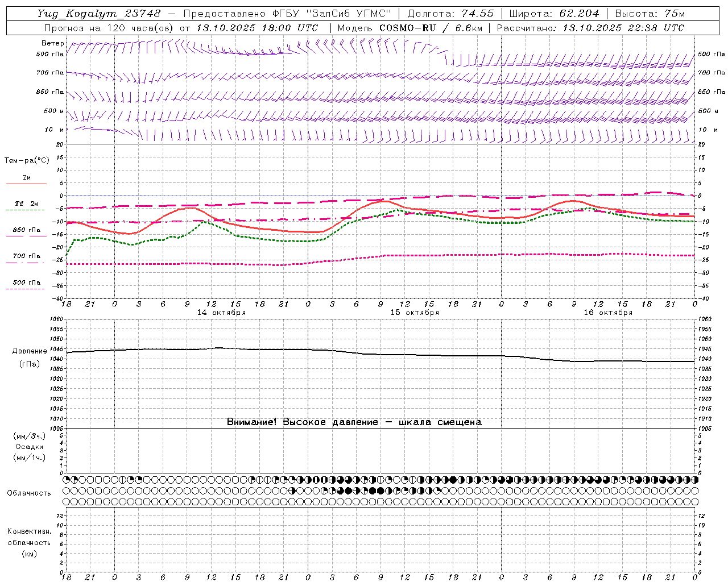Click the (мм/1ч.) precipitation unit label

point(30,458)
